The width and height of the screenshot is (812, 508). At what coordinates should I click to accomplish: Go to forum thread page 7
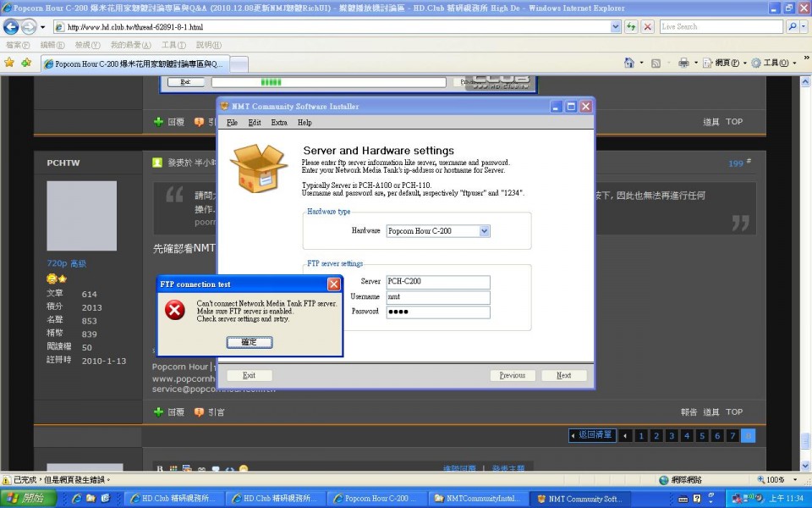pos(732,435)
